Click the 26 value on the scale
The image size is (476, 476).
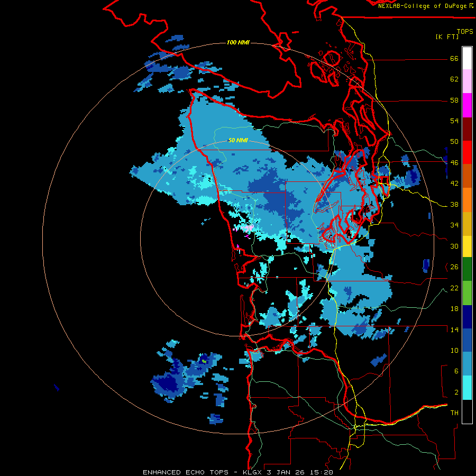pyautogui.click(x=454, y=267)
